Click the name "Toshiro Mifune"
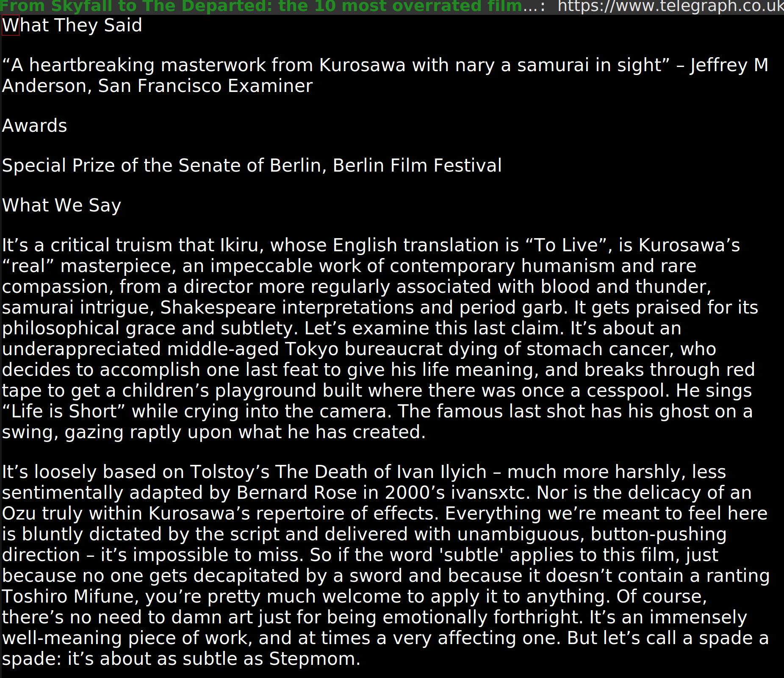Screen dimensions: 784x678 [70, 597]
